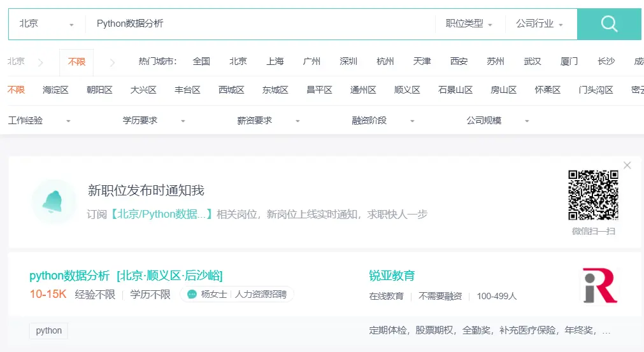Select 天津 in hot cities
644x352 pixels.
tap(422, 62)
